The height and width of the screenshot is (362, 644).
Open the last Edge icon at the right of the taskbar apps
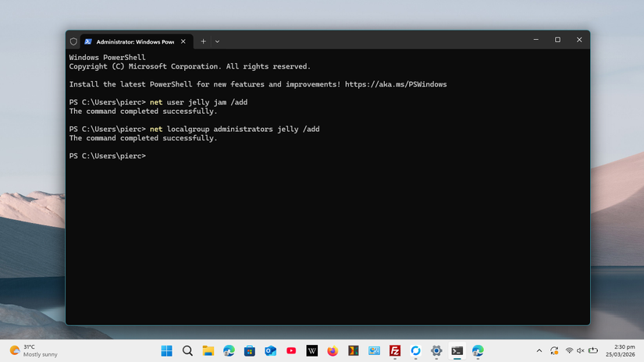point(478,350)
